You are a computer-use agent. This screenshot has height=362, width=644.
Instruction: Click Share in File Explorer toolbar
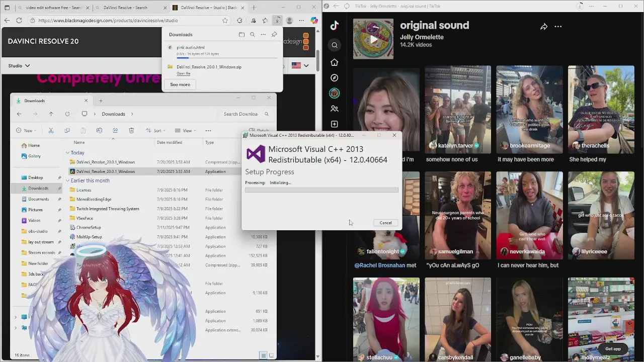tap(115, 131)
